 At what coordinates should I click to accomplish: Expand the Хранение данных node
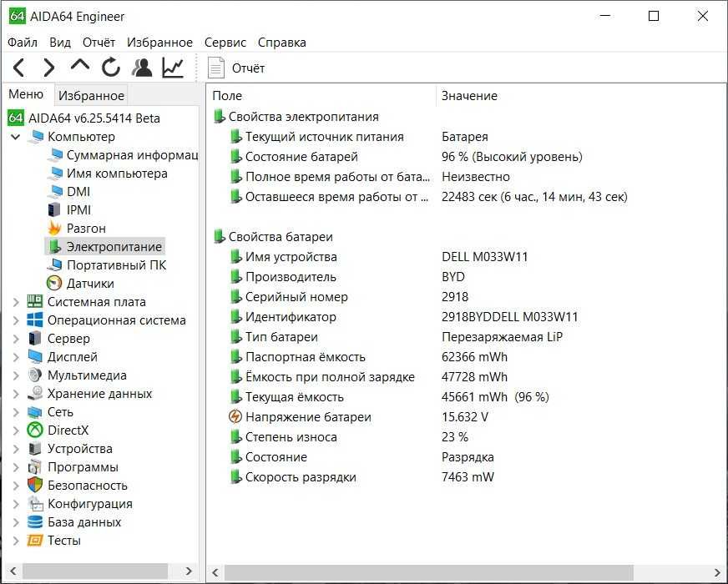(x=15, y=394)
